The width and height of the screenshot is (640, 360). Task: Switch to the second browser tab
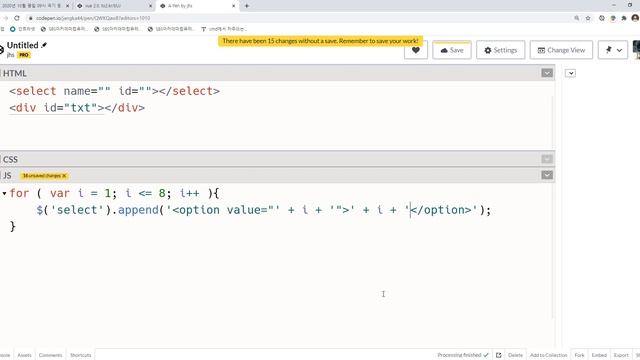[x=114, y=6]
